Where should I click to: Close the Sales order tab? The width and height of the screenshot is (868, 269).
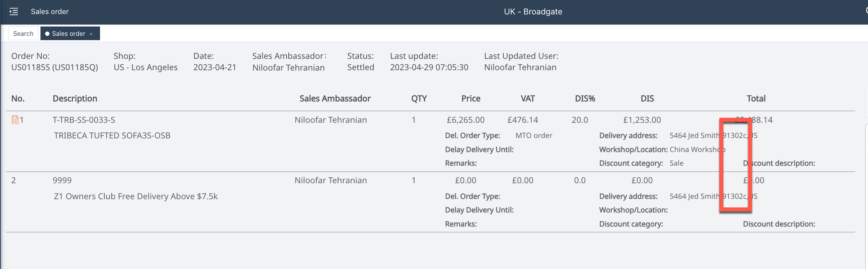coord(91,34)
